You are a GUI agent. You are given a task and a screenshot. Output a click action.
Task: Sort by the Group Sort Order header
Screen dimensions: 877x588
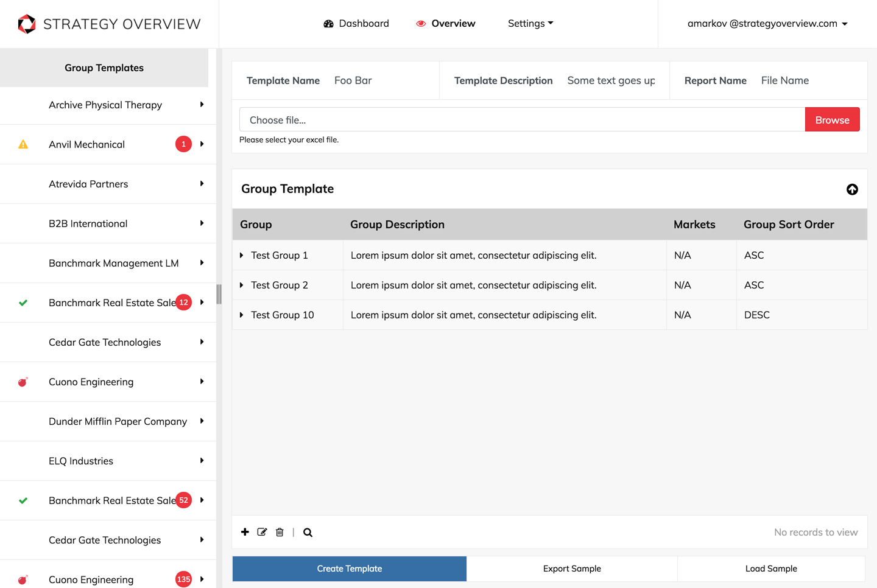click(789, 225)
